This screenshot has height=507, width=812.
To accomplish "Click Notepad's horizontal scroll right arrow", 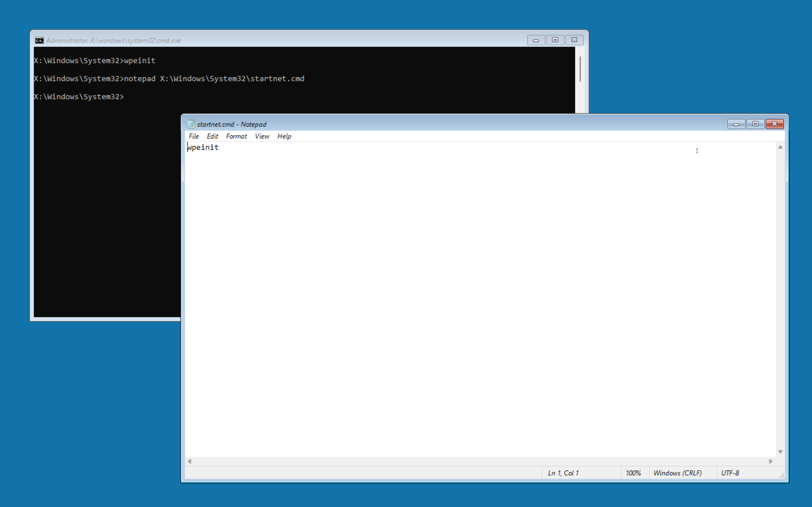I will pyautogui.click(x=771, y=461).
